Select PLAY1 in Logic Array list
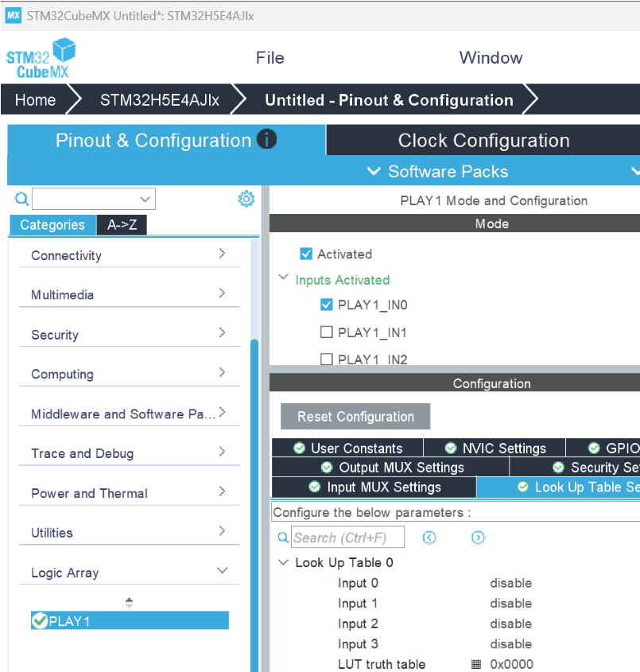 pyautogui.click(x=130, y=620)
